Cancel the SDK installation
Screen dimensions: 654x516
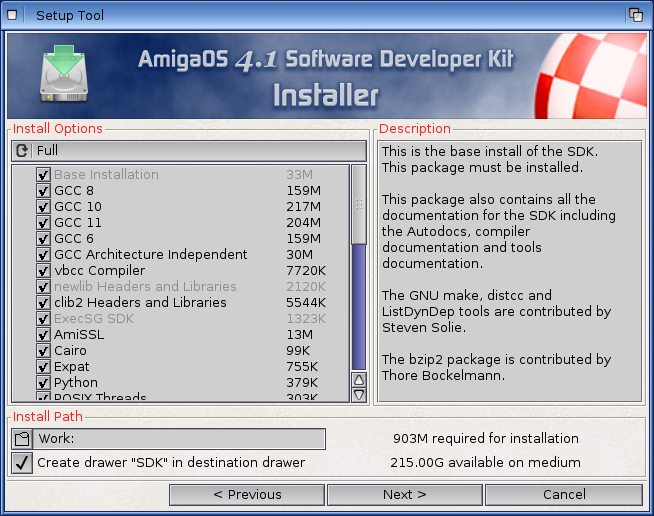point(564,494)
